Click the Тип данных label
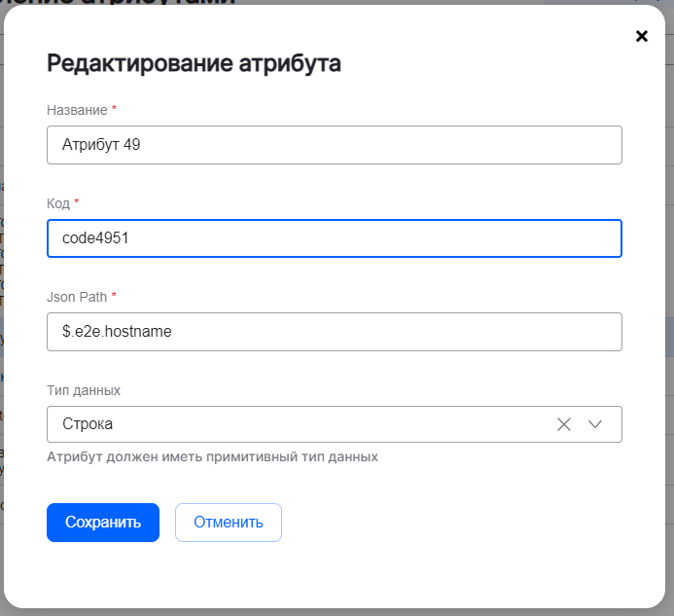Viewport: 674px width, 616px height. (x=84, y=390)
